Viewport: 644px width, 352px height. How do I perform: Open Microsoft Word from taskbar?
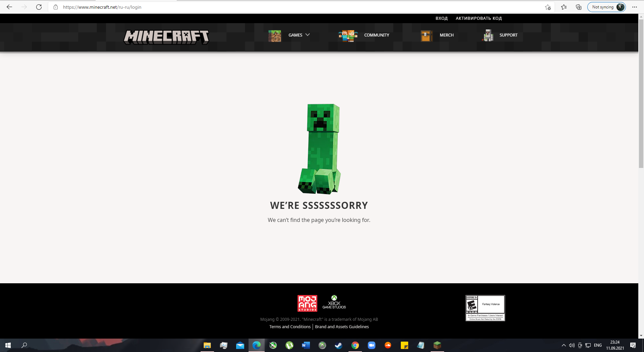[306, 345]
